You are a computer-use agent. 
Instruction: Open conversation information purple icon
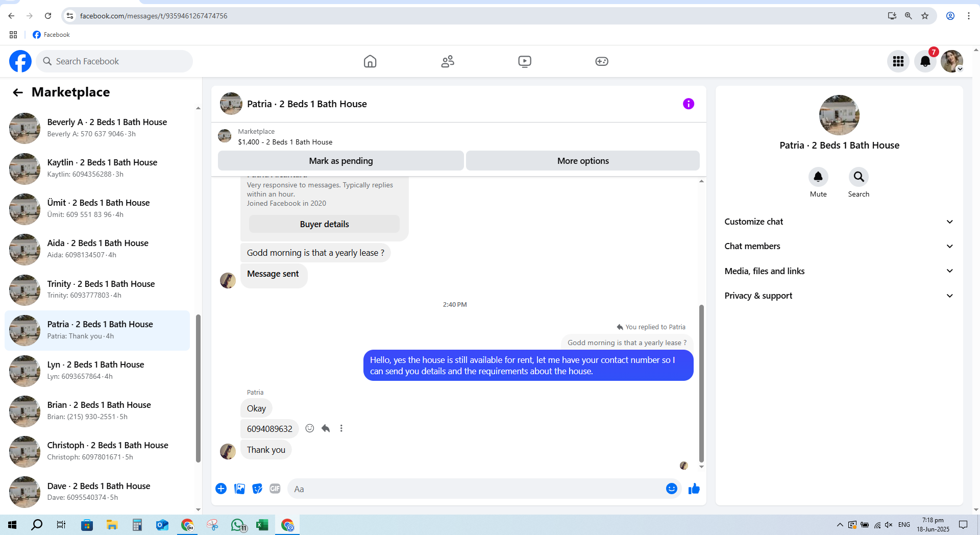[x=689, y=104]
